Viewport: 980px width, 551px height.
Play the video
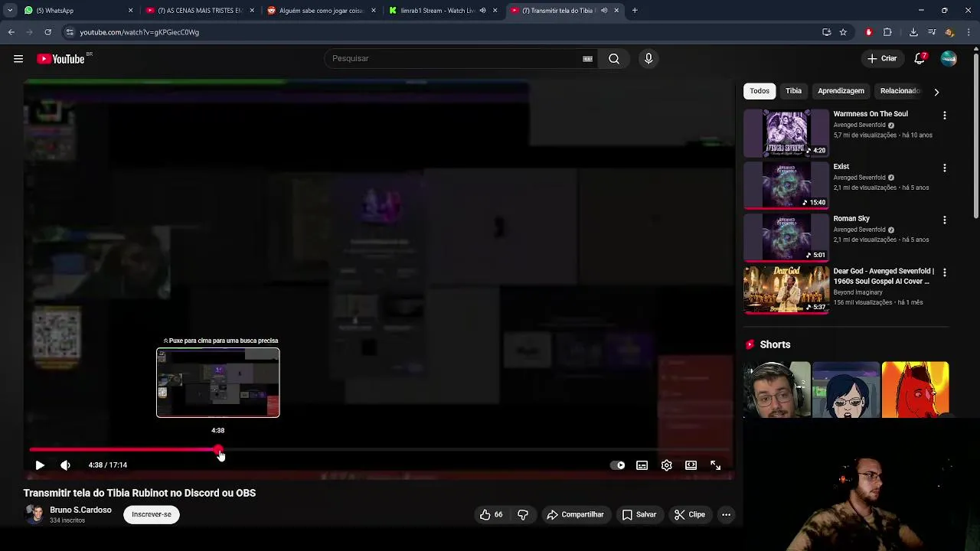[x=40, y=465]
